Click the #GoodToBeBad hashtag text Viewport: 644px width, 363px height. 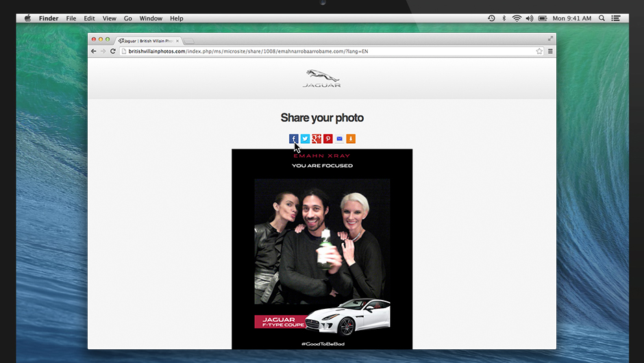(x=323, y=344)
